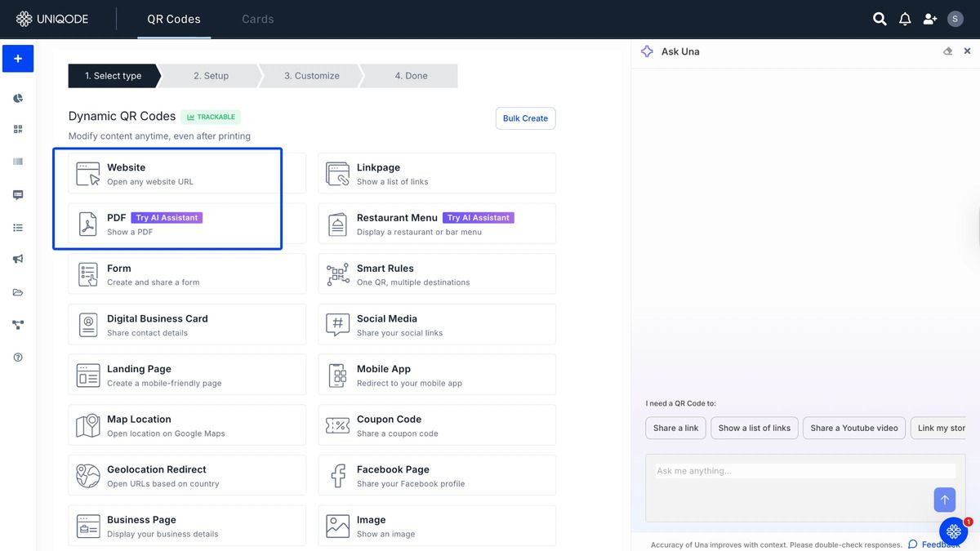Image resolution: width=980 pixels, height=551 pixels.
Task: Click the add user icon
Action: point(930,19)
